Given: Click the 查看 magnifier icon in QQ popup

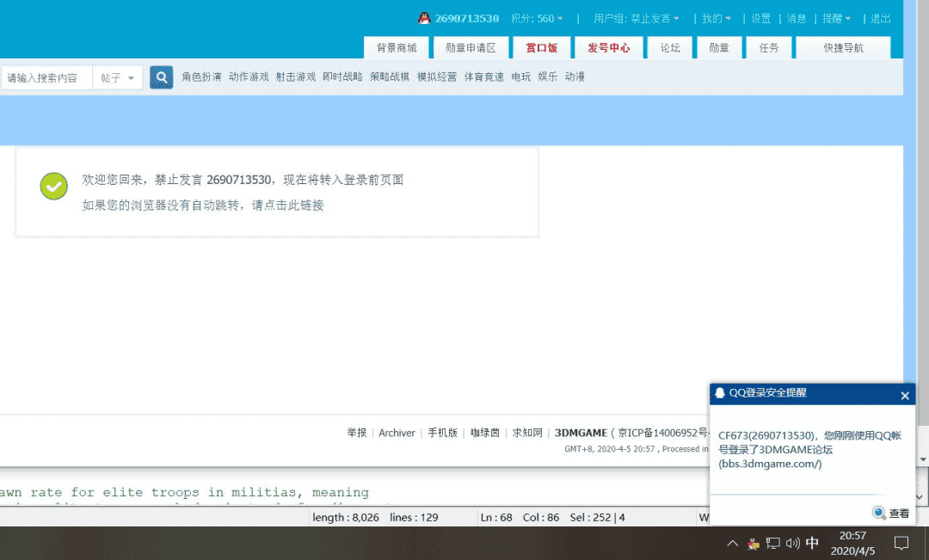Looking at the screenshot, I should point(879,513).
